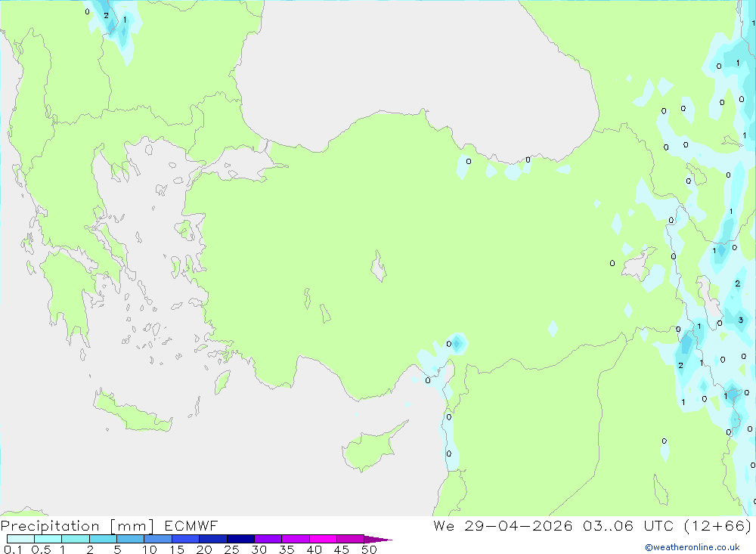Click the 'We 29-04-2026' date text
This screenshot has width=756, height=554.
pyautogui.click(x=503, y=525)
